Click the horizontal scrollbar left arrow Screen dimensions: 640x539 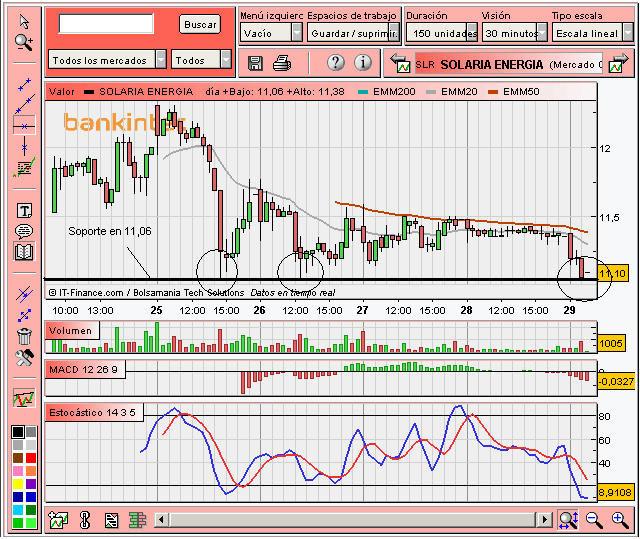[x=161, y=520]
